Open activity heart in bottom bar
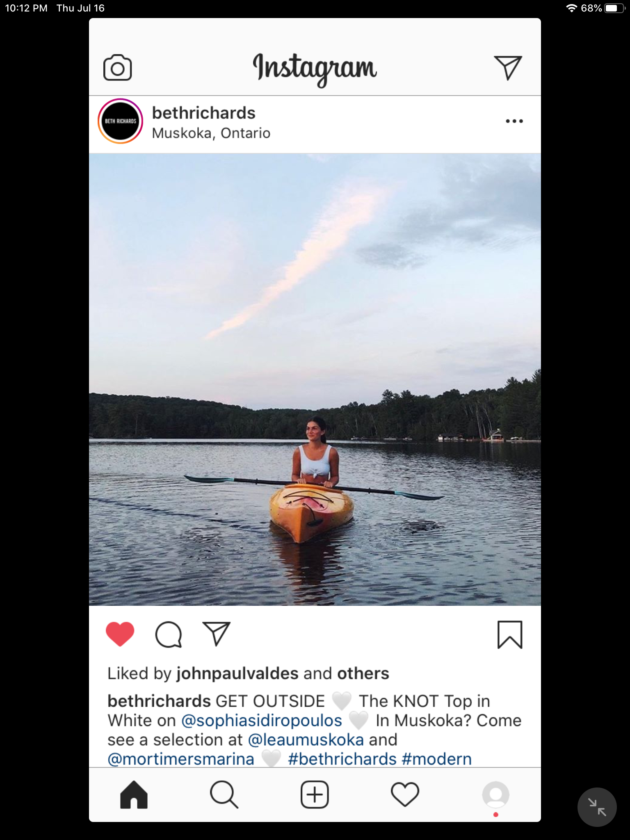This screenshot has width=630, height=840. click(405, 794)
